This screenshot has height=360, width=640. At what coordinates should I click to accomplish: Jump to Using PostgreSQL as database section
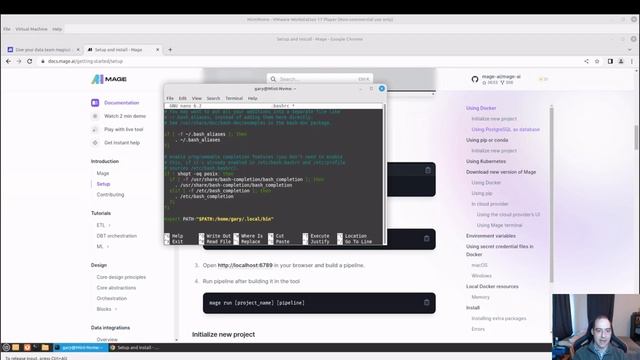coord(505,129)
